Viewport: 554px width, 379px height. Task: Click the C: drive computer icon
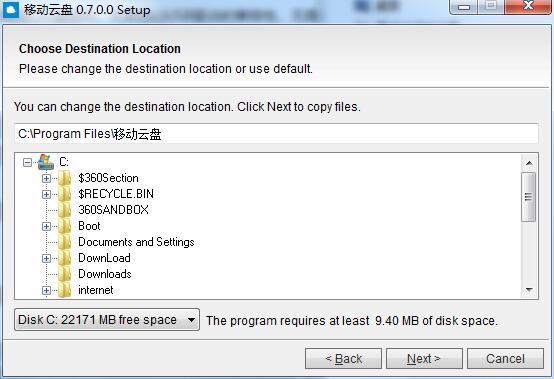pos(46,162)
